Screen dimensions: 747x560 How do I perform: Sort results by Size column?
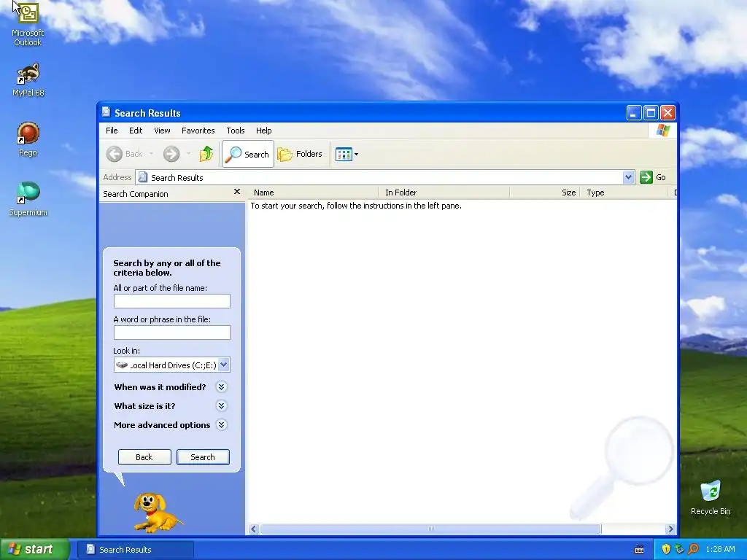544,192
